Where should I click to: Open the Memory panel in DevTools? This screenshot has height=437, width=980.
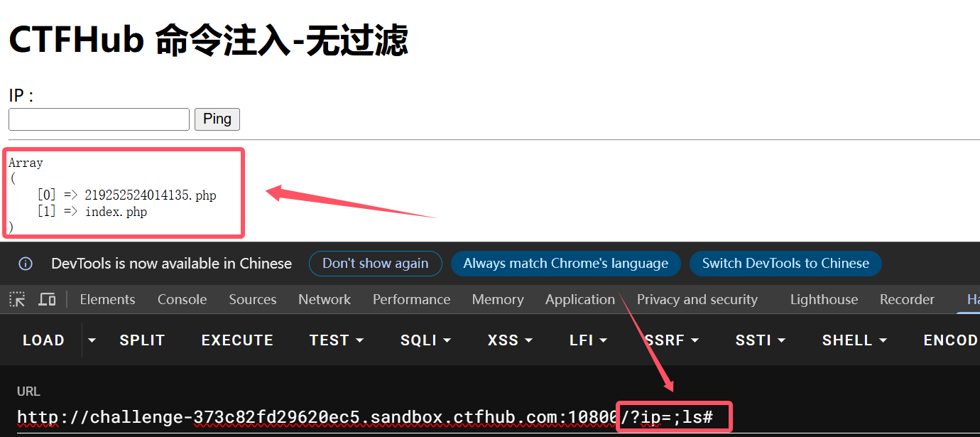[497, 299]
